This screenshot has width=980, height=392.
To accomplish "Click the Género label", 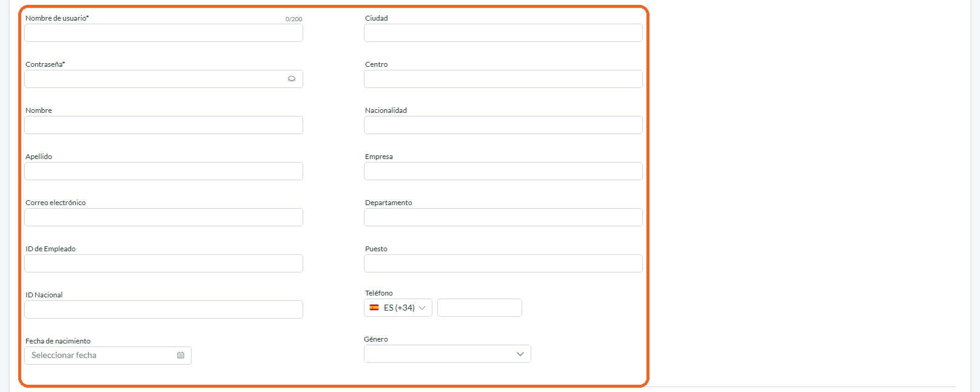I will [376, 339].
